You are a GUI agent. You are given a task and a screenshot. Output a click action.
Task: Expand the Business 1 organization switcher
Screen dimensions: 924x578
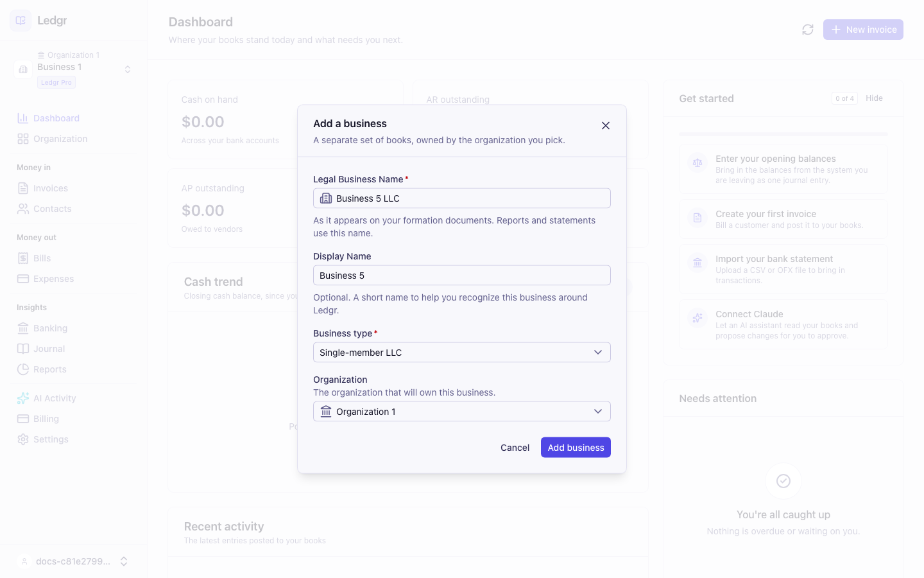128,69
